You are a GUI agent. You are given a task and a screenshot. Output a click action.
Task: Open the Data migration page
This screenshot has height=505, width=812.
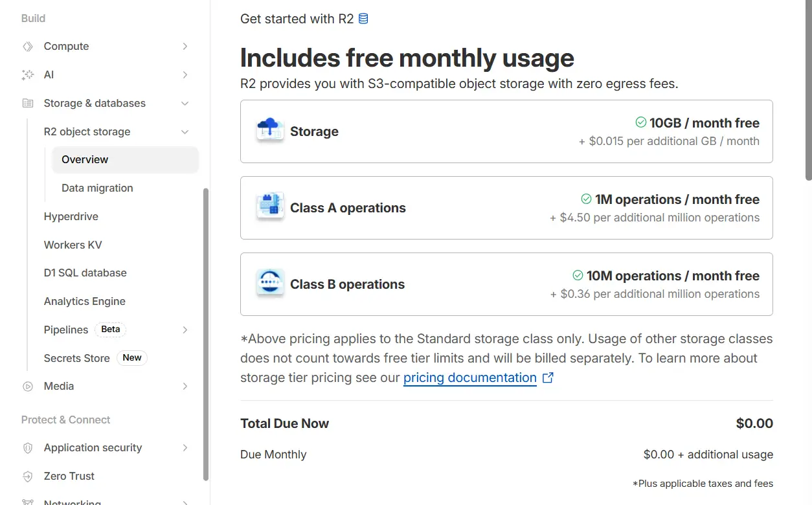point(97,188)
